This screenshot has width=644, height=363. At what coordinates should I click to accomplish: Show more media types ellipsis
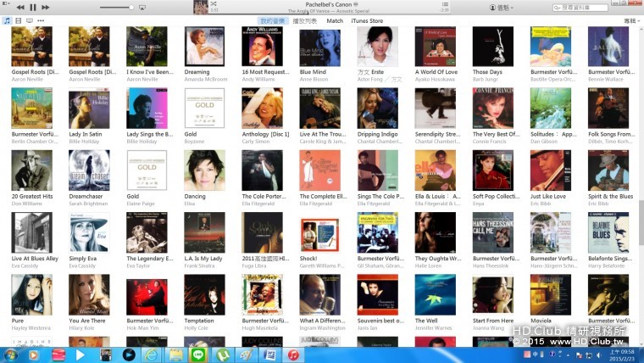coord(41,20)
